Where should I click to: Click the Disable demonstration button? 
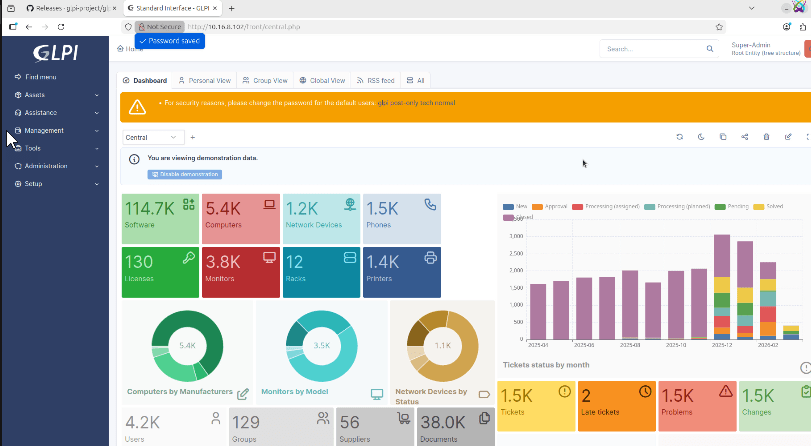point(184,174)
